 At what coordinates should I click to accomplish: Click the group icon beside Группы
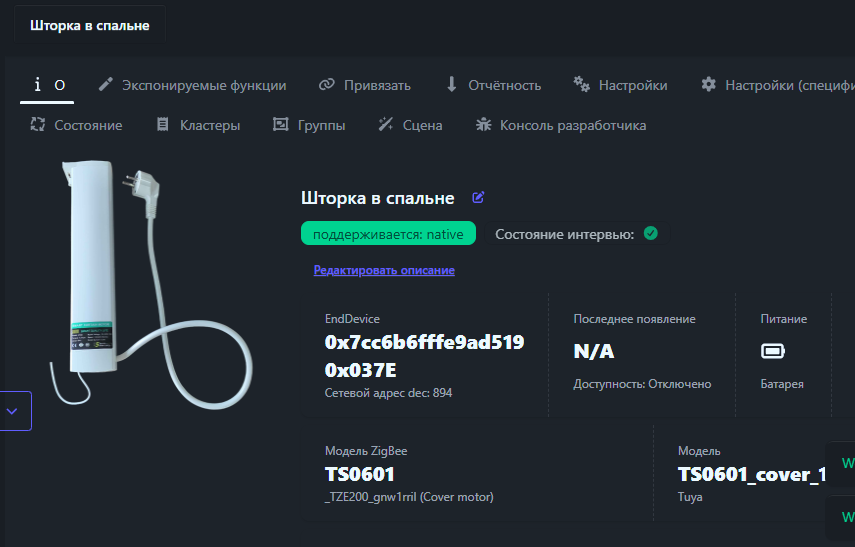pos(280,124)
